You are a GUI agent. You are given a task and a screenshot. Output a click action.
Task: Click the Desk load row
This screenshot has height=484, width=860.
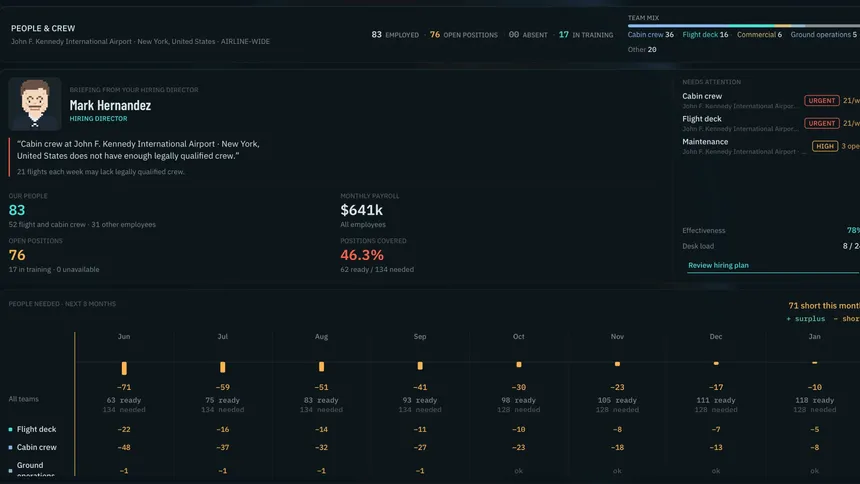tap(771, 246)
